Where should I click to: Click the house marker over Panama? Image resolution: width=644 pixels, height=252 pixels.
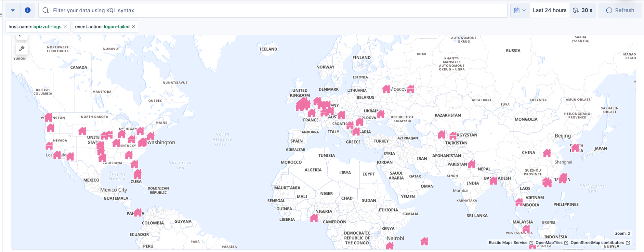pyautogui.click(x=138, y=212)
